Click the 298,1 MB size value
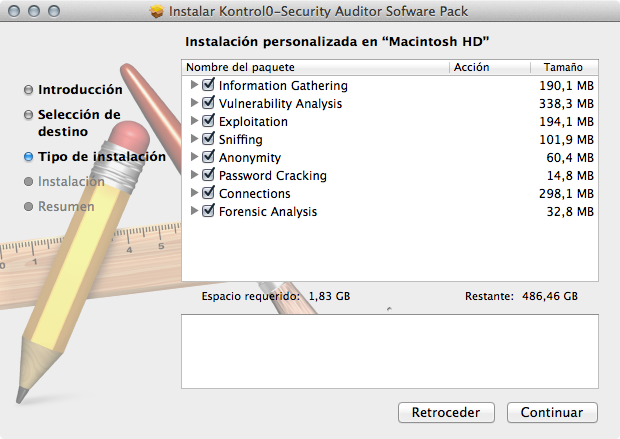Image resolution: width=620 pixels, height=439 pixels. point(567,193)
